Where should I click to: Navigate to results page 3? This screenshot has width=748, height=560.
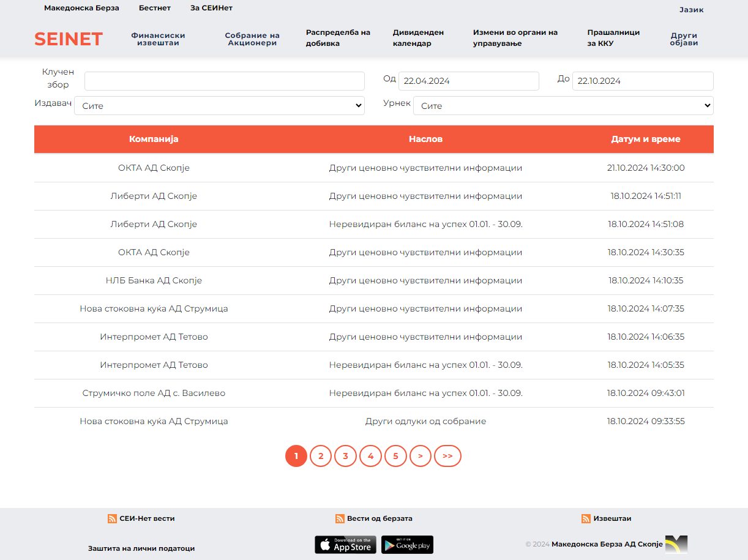click(x=345, y=456)
